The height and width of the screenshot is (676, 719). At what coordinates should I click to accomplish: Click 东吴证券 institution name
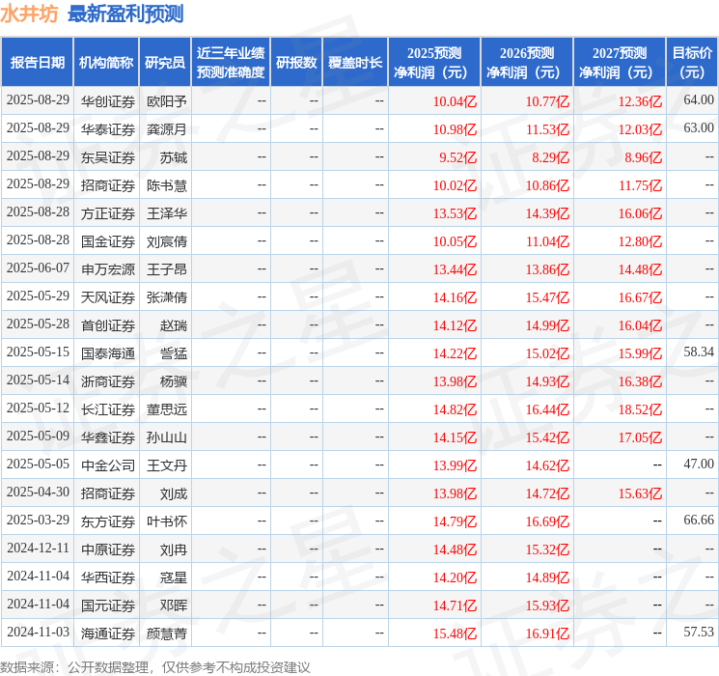[108, 157]
